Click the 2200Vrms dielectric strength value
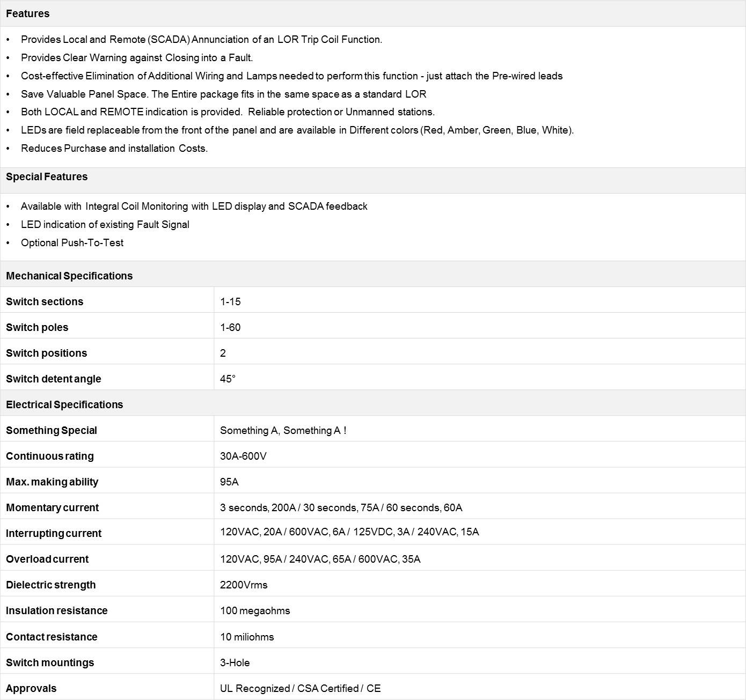746x700 pixels. (244, 585)
